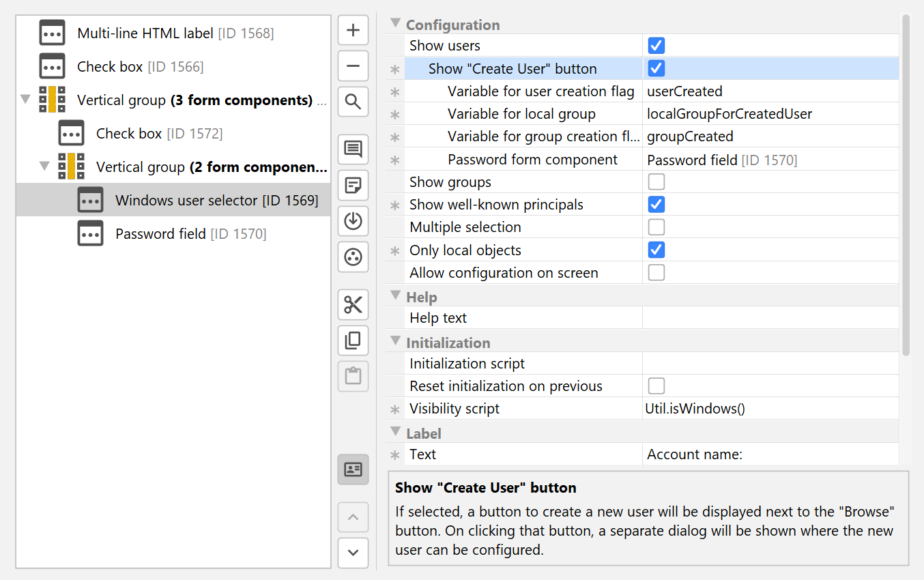Click the userCreated variable value field
The image size is (924, 580).
770,91
